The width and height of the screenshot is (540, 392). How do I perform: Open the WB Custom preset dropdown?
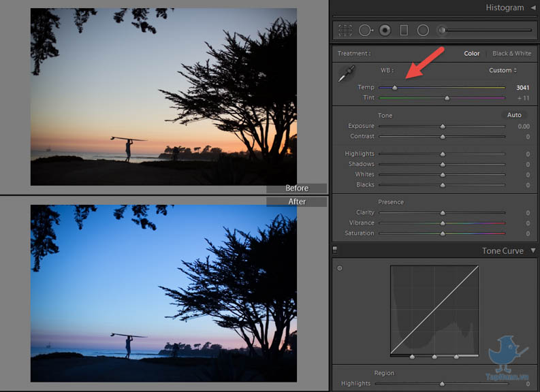(503, 70)
